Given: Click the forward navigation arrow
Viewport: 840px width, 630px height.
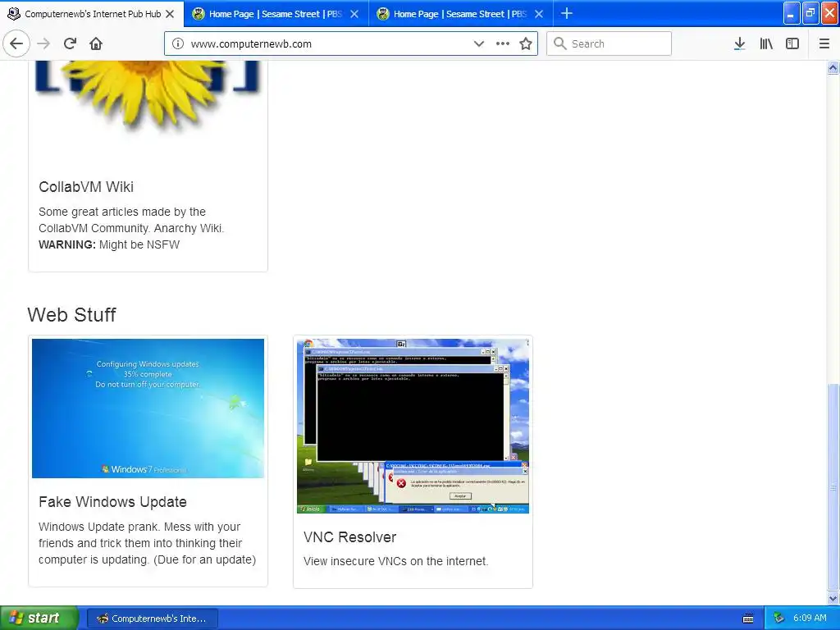Looking at the screenshot, I should (43, 43).
